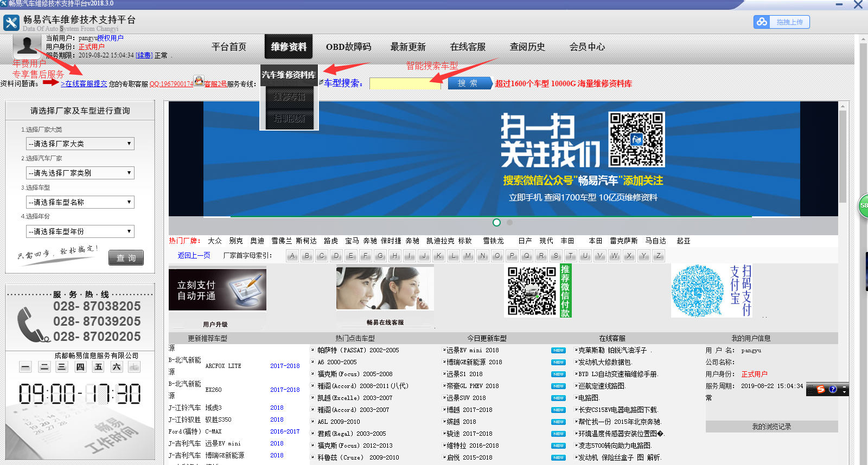Click alphabet index letter D

click(x=336, y=256)
